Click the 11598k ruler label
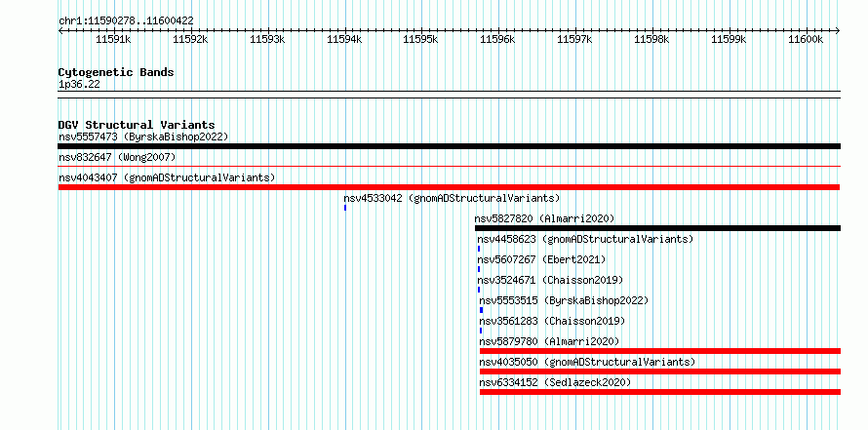This screenshot has width=868, height=430. click(651, 39)
